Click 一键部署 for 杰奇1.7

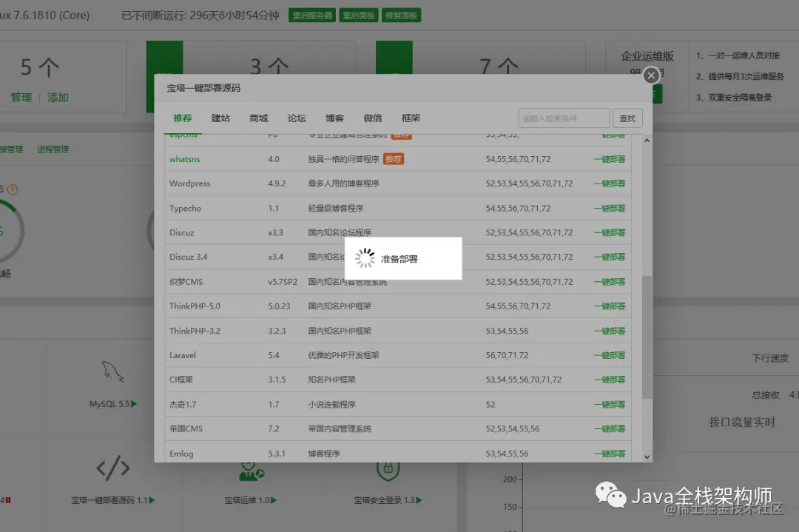pyautogui.click(x=610, y=404)
